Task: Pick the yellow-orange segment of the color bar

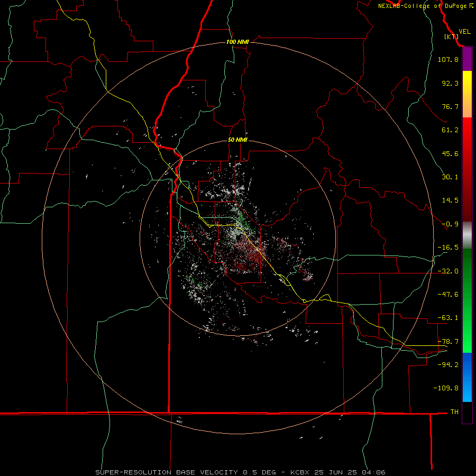Action: [x=467, y=94]
